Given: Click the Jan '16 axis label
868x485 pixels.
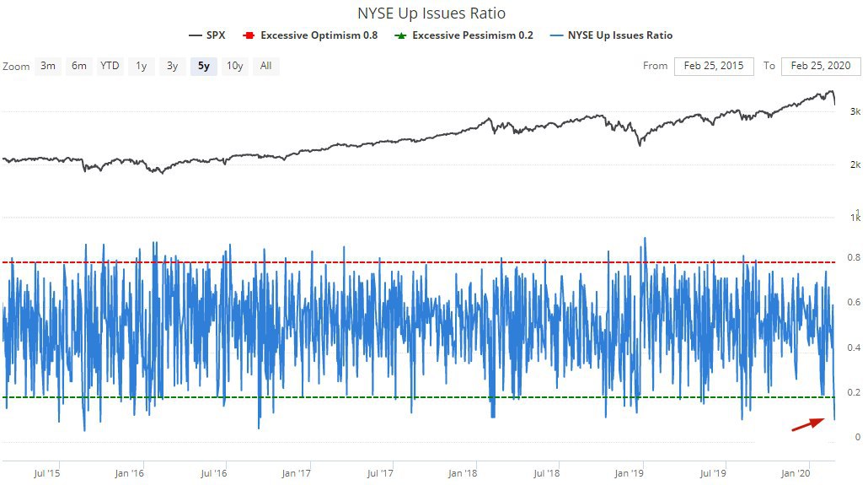Looking at the screenshot, I should tap(129, 473).
